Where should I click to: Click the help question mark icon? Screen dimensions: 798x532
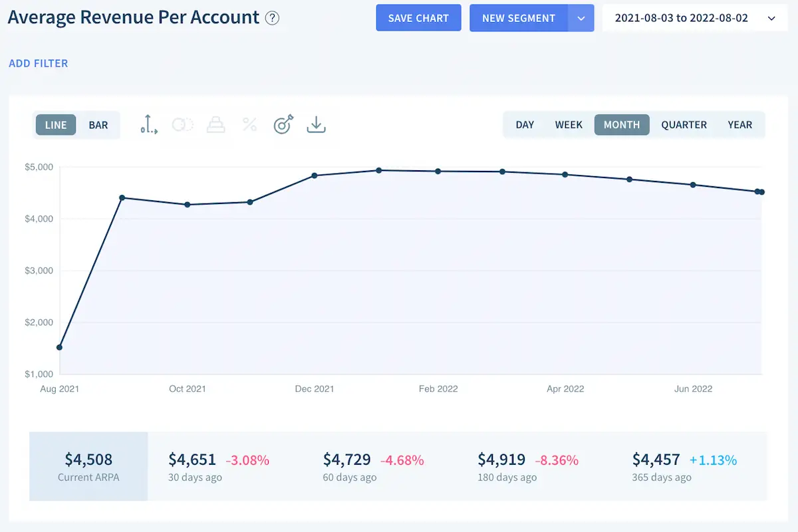(x=272, y=18)
